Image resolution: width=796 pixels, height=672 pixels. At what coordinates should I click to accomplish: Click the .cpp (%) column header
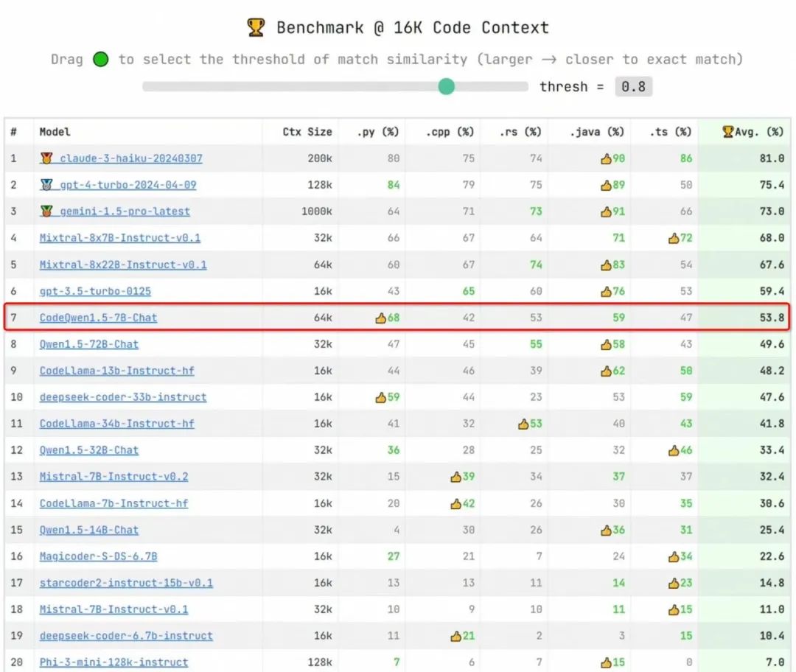450,132
